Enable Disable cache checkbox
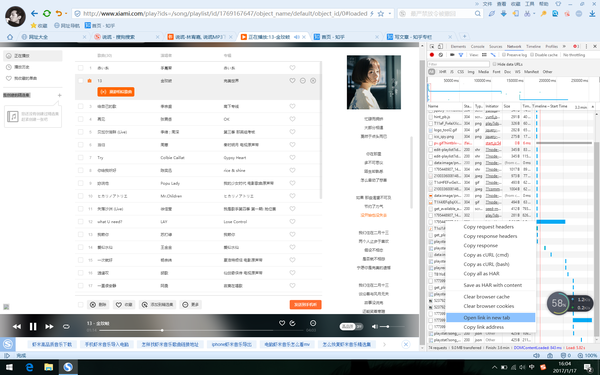Viewport: 600px width, 375px height. (x=532, y=55)
